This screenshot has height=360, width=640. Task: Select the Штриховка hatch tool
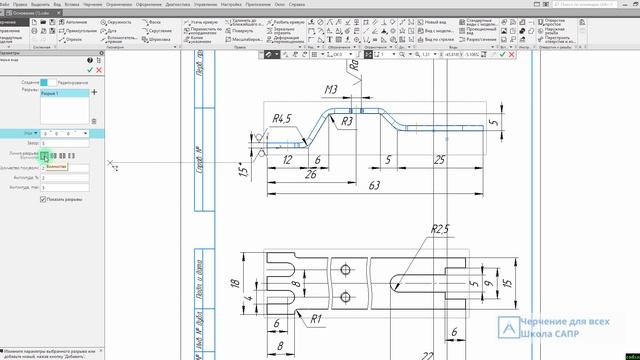[156, 40]
